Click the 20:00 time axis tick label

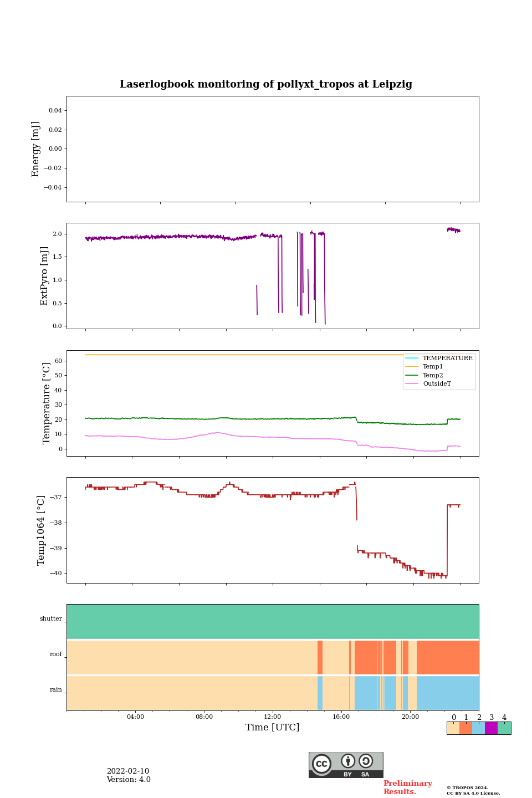tap(410, 717)
